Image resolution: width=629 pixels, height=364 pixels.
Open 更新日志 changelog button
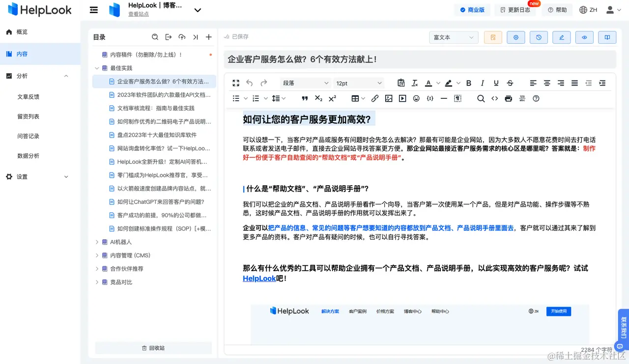click(515, 10)
